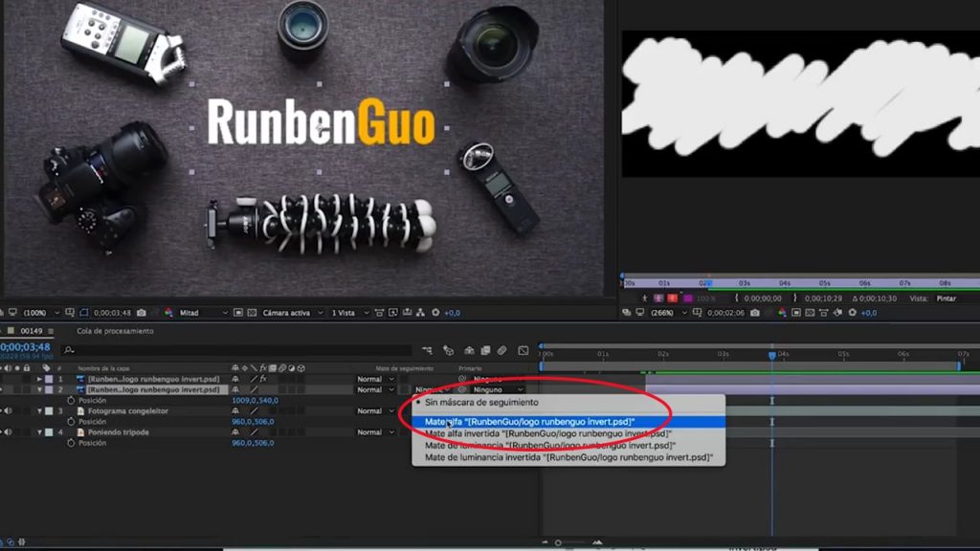Click layer viewer timecode 0;00;02;06
This screenshot has width=980, height=551.
(x=725, y=313)
